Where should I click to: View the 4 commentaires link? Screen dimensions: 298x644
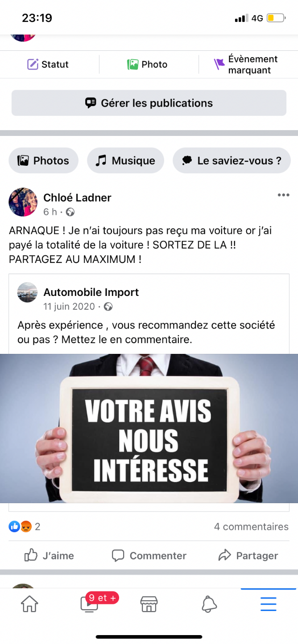[251, 527]
